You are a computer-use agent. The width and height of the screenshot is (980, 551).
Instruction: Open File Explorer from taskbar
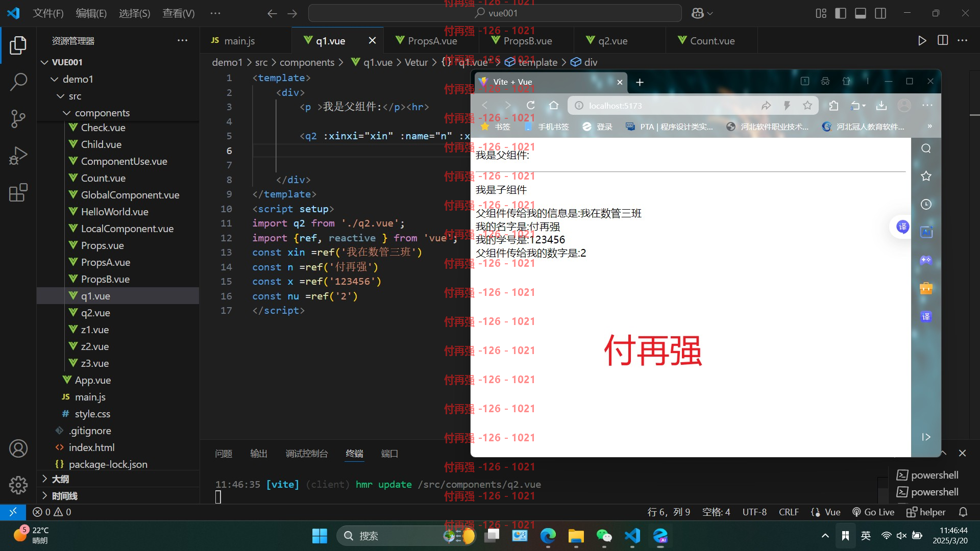pos(576,536)
